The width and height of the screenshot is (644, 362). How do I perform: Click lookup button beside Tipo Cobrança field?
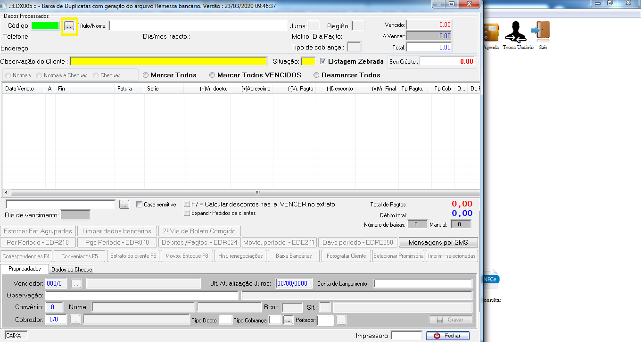tap(289, 320)
